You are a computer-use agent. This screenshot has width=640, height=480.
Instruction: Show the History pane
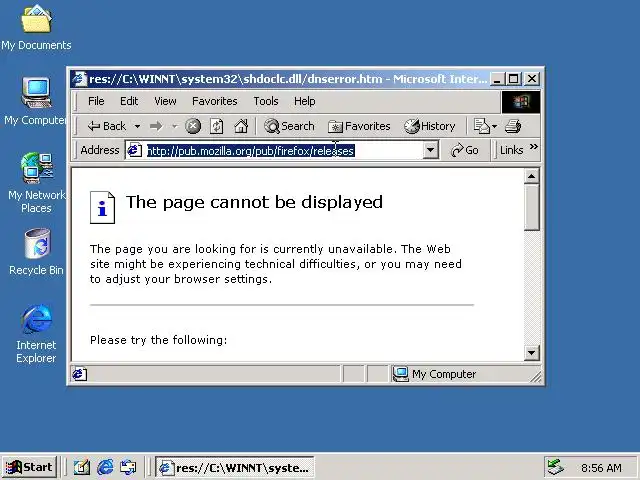click(429, 126)
